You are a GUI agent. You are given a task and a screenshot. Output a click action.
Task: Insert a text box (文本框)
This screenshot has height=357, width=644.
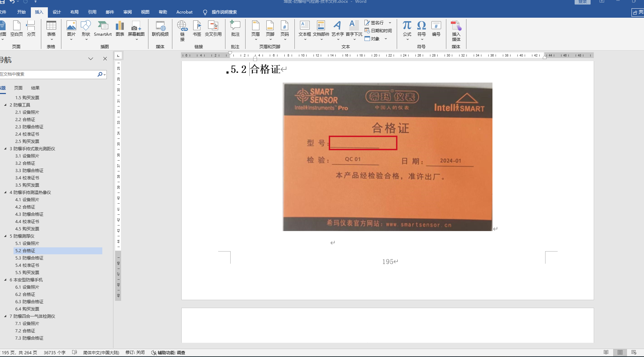tap(305, 31)
